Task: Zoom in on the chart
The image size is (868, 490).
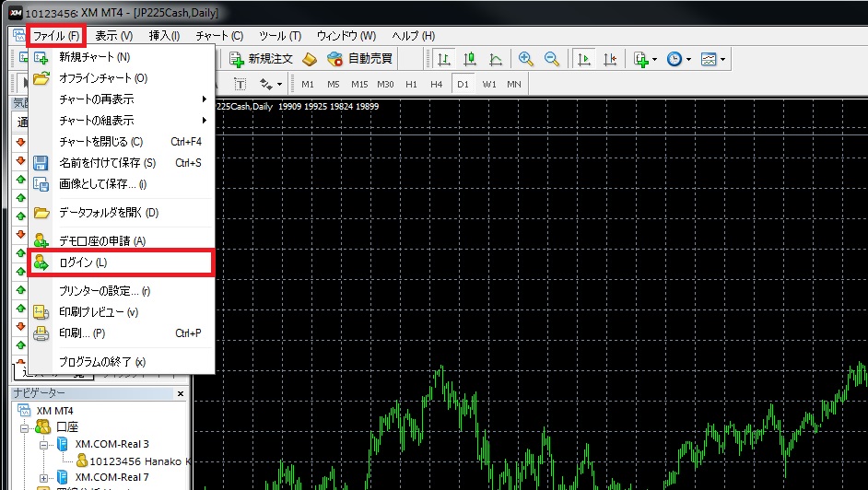Action: 526,59
